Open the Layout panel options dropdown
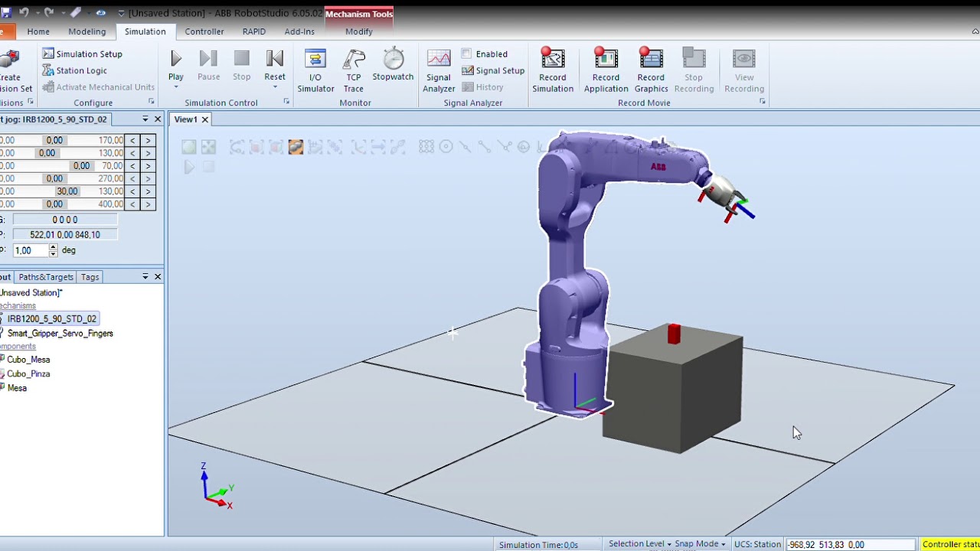The height and width of the screenshot is (551, 980). coord(145,276)
